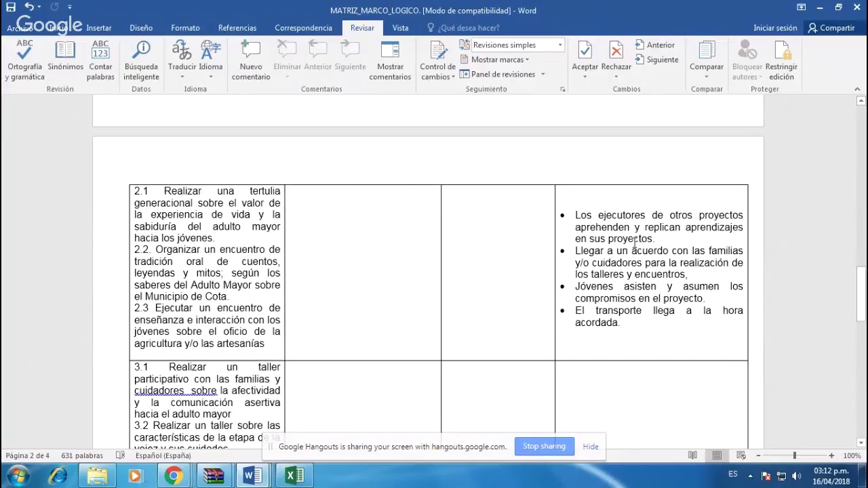The height and width of the screenshot is (488, 868).
Task: Click Stop sharing in Hangouts bar
Action: 544,446
